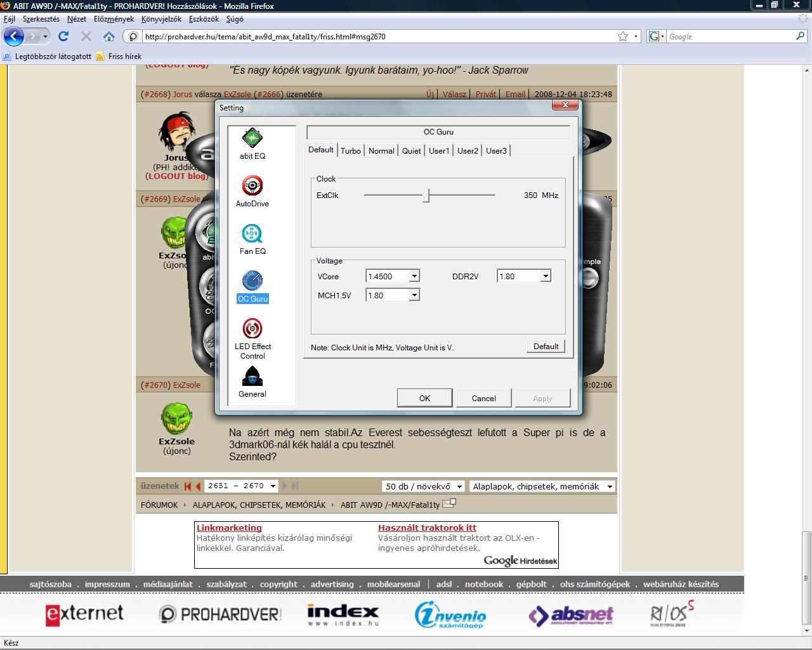Stop page loading with X icon
This screenshot has height=650, width=812.
coord(86,37)
